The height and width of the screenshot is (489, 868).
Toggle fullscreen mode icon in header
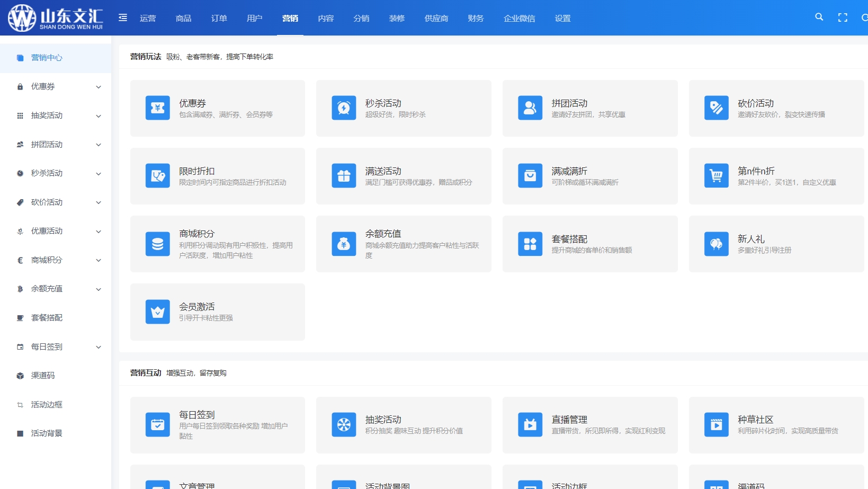pyautogui.click(x=843, y=17)
